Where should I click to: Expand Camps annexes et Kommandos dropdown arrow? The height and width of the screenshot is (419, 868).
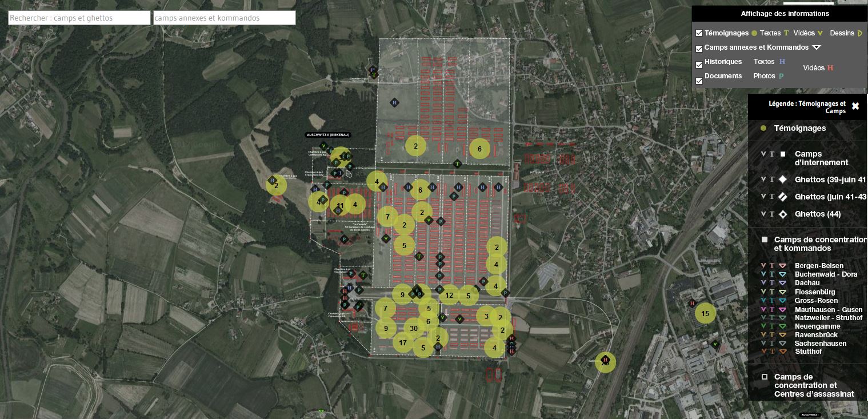tap(817, 47)
